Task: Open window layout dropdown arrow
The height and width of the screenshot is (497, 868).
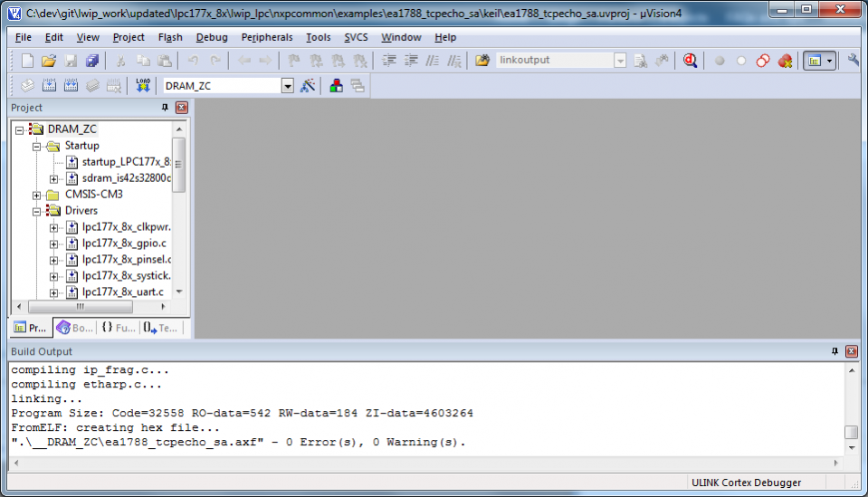Action: click(x=829, y=61)
